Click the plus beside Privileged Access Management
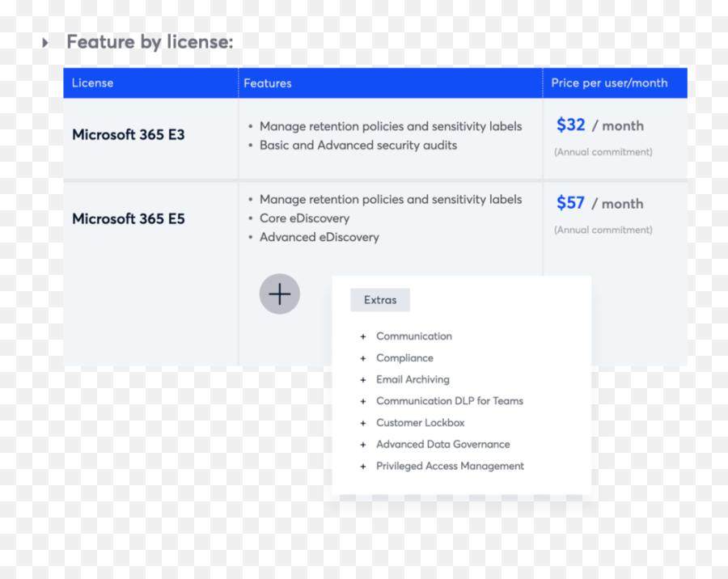The height and width of the screenshot is (579, 728). 362,466
